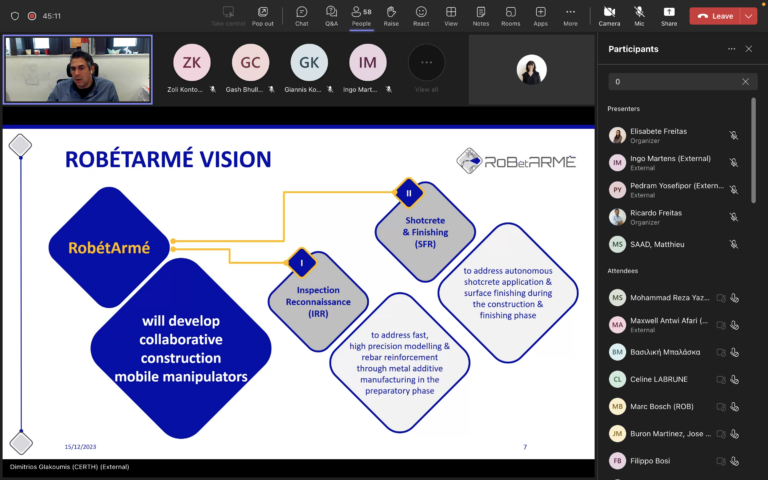Click the red Leave button
The width and height of the screenshot is (768, 480).
[715, 16]
